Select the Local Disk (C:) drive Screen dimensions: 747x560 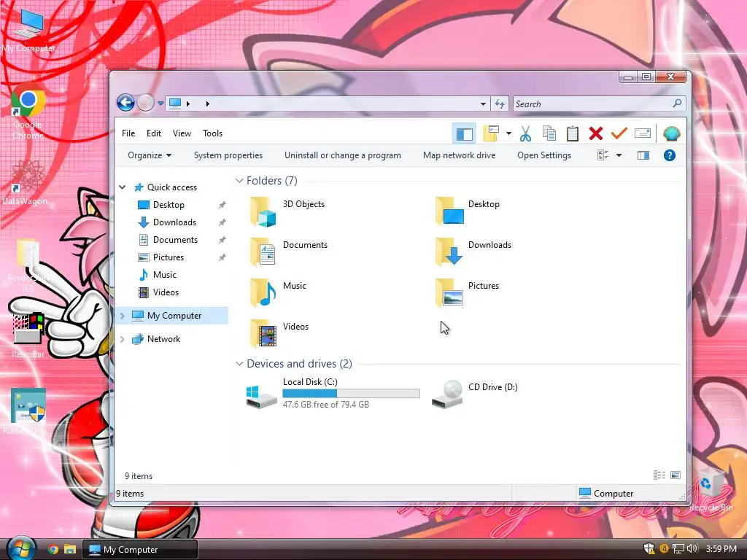333,393
